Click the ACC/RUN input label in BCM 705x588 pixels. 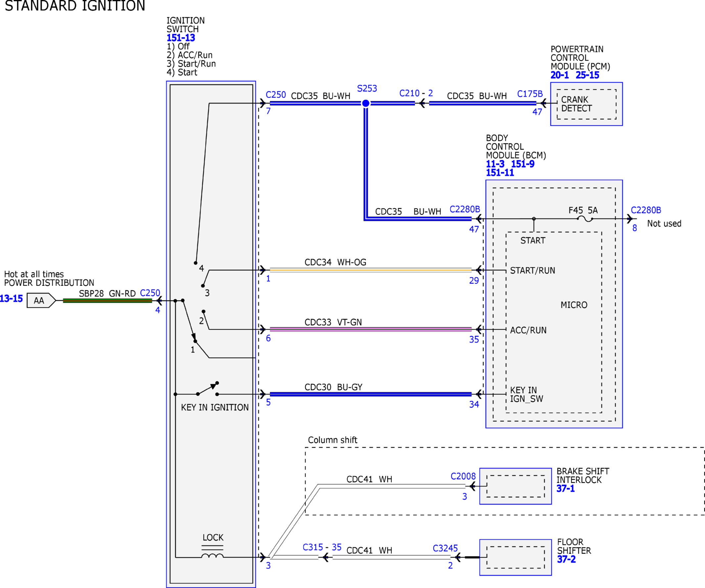pyautogui.click(x=528, y=330)
